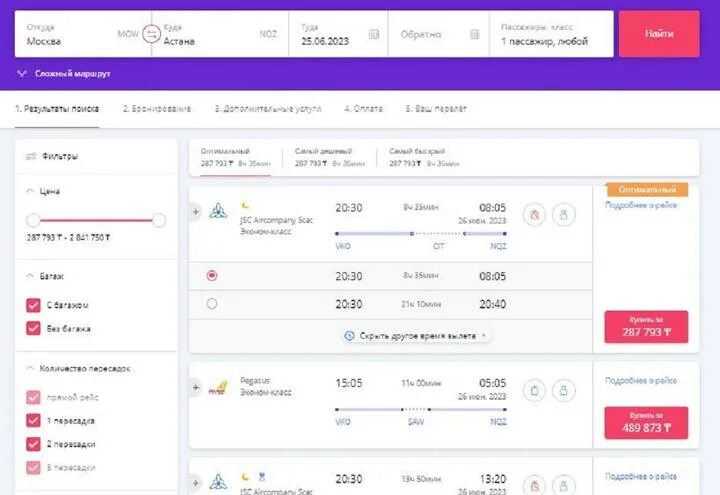Go to Оплата step
This screenshot has height=495, width=720.
coord(363,109)
